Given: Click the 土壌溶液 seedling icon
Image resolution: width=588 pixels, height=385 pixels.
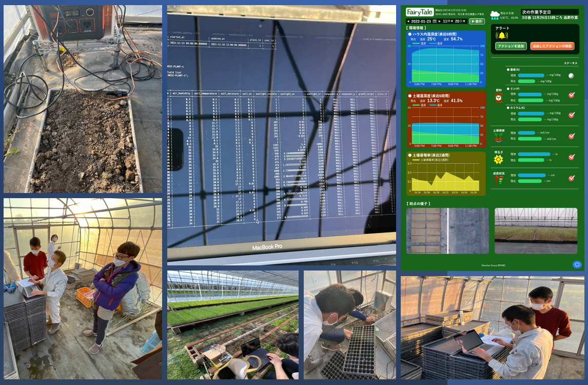Looking at the screenshot, I should pos(498,138).
